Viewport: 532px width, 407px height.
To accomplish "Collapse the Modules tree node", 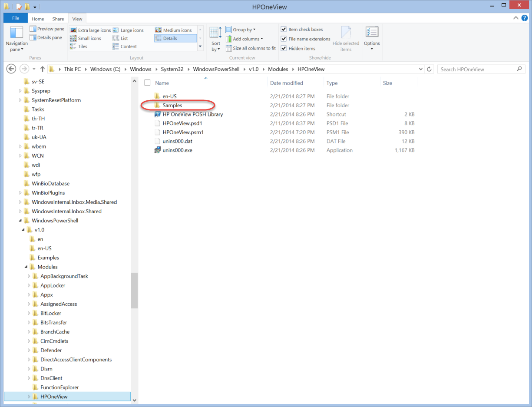I will [26, 267].
